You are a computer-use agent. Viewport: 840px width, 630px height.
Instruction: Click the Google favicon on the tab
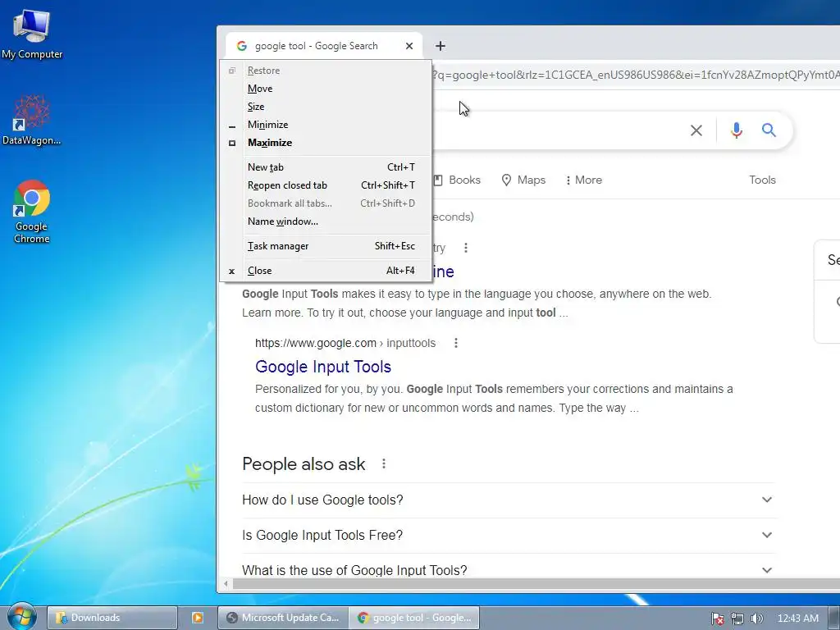[242, 46]
